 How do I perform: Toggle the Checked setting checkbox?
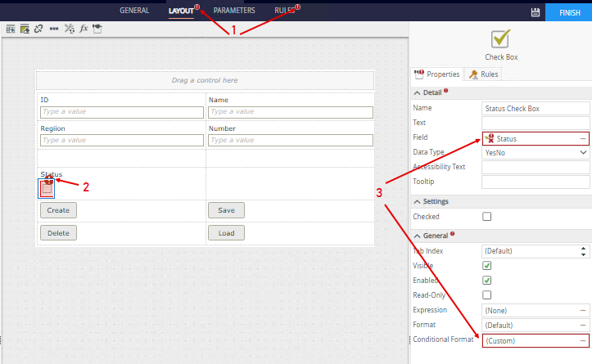486,217
